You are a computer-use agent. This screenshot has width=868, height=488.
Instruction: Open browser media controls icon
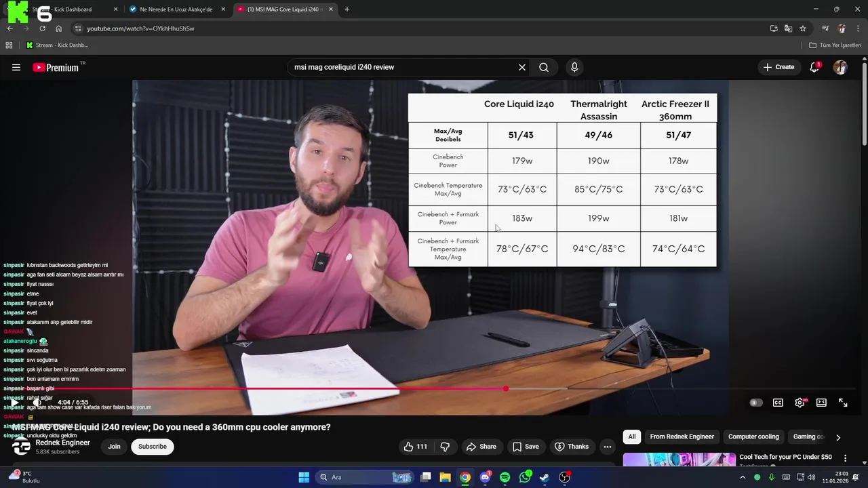click(825, 28)
